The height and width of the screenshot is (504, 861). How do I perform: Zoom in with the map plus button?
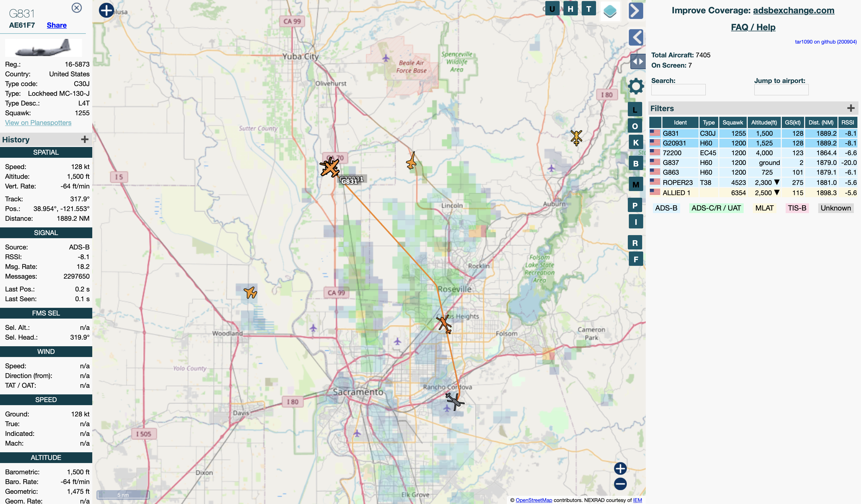coord(620,468)
